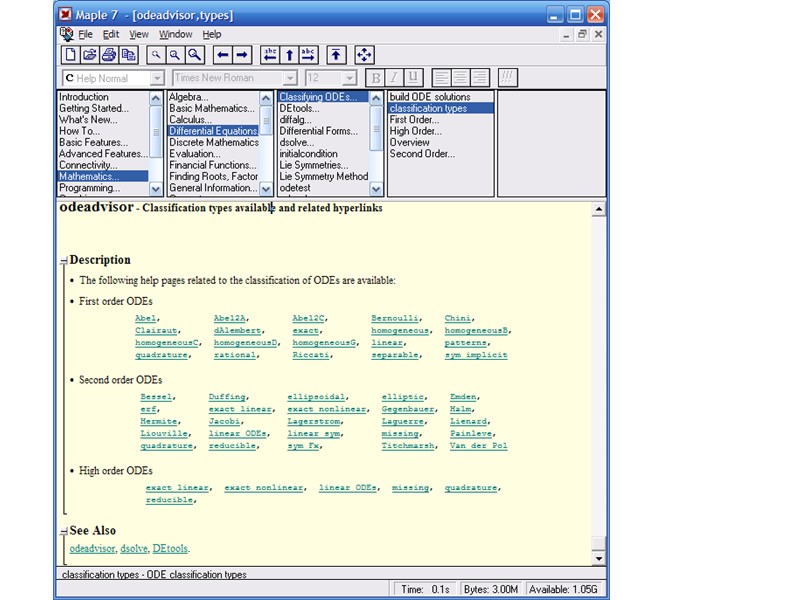This screenshot has width=800, height=600.
Task: Click the up arrow with top bar icon
Action: 336,55
